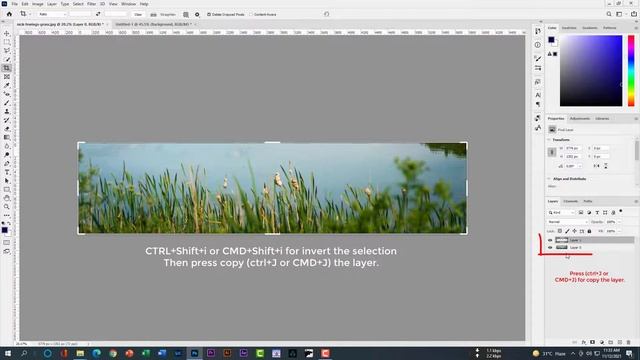Click the Layer 0 thumbnail
Screen dimensions: 640x360
[562, 247]
